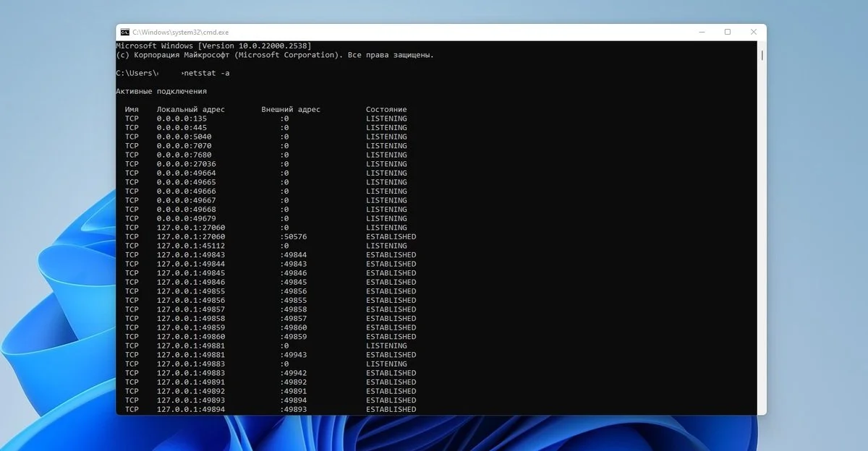Click the vertical scrollbar thumb
The image size is (868, 451).
tap(762, 55)
